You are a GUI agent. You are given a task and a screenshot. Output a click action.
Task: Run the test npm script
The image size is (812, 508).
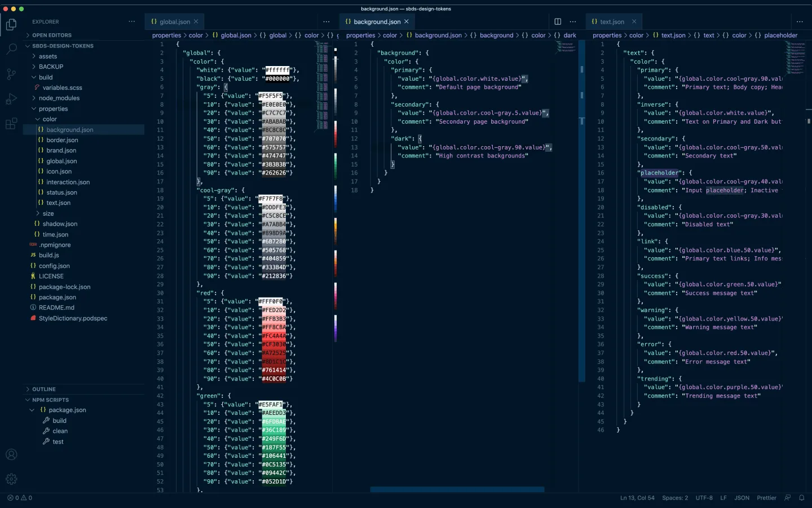tap(58, 441)
